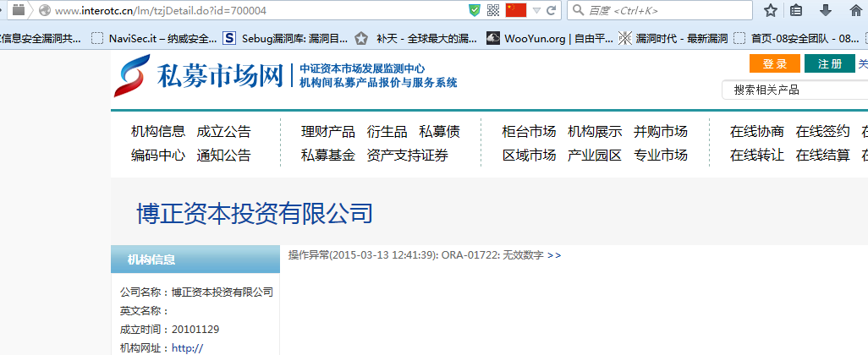Open the bookmarks list icon

click(x=796, y=10)
